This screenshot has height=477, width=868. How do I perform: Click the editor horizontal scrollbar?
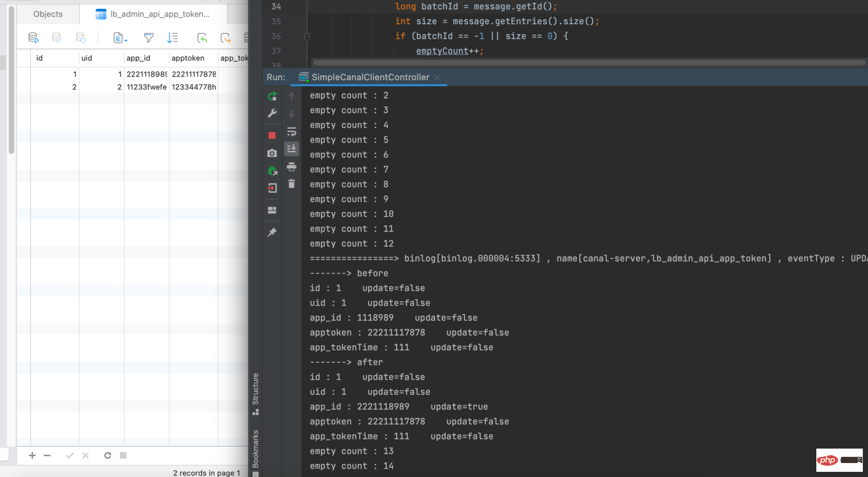coord(589,63)
